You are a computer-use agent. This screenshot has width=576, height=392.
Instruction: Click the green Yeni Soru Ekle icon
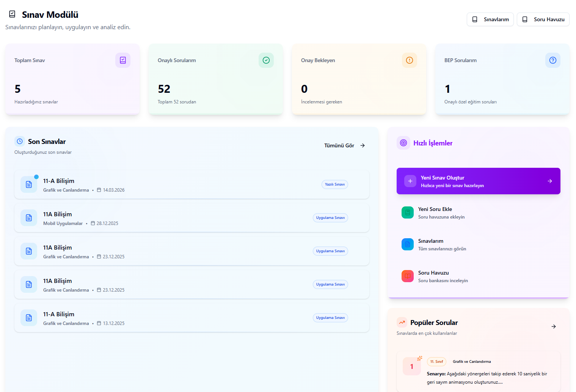(408, 212)
